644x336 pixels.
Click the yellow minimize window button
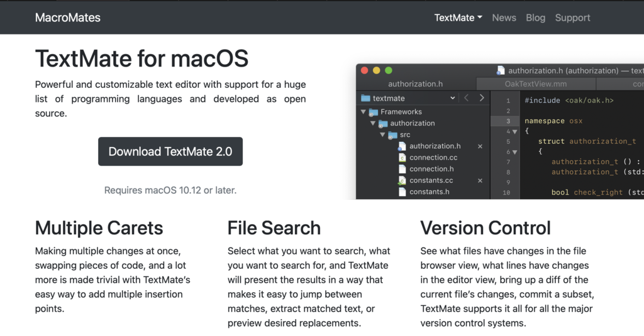click(x=376, y=70)
